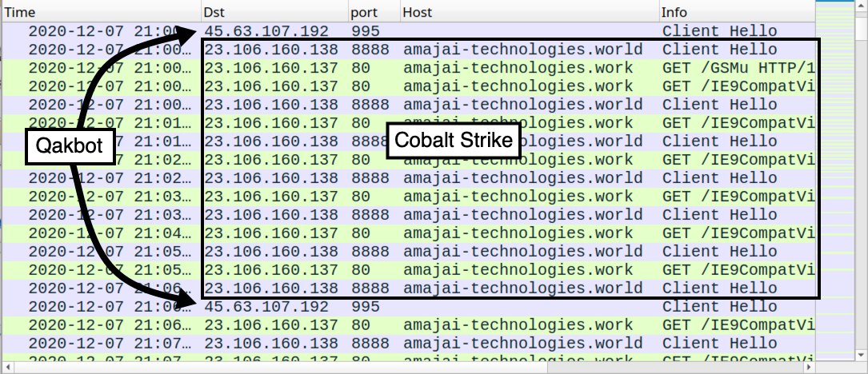868x374 pixels.
Task: Click port 80 in the GET /GSMu row
Action: 360,68
